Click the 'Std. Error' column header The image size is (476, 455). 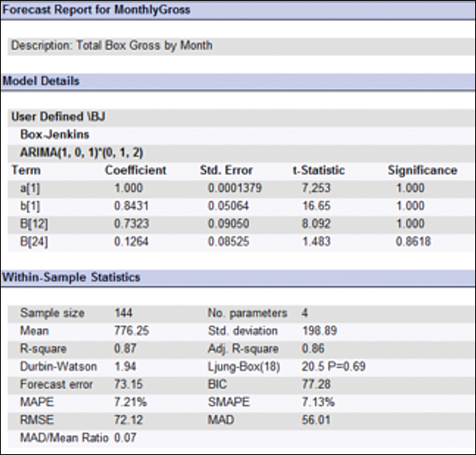coord(226,170)
